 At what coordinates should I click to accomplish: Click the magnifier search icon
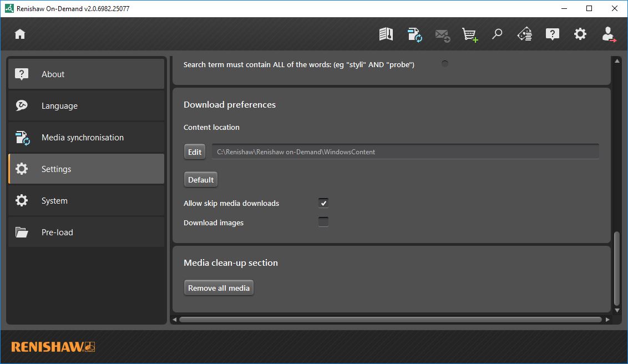tap(497, 34)
